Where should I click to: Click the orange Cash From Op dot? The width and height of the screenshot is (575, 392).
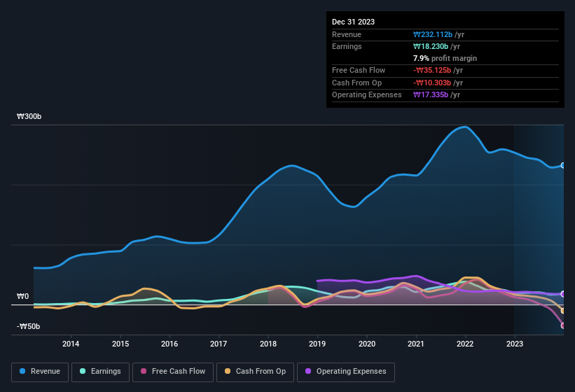pyautogui.click(x=228, y=371)
